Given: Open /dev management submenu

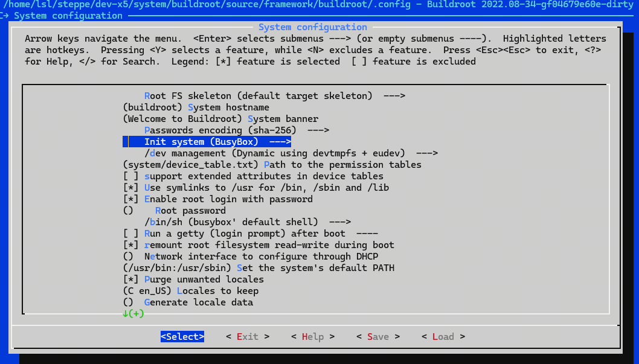Looking at the screenshot, I should point(291,153).
